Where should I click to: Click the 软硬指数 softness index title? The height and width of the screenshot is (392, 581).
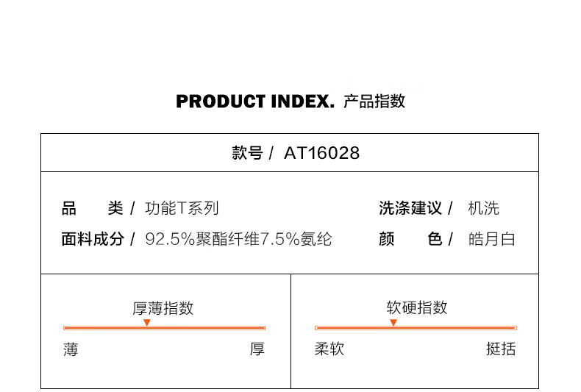tap(417, 307)
